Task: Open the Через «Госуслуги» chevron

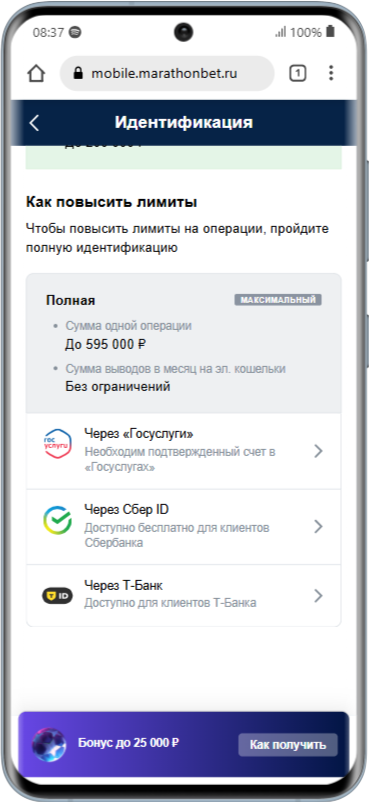Action: pos(318,451)
